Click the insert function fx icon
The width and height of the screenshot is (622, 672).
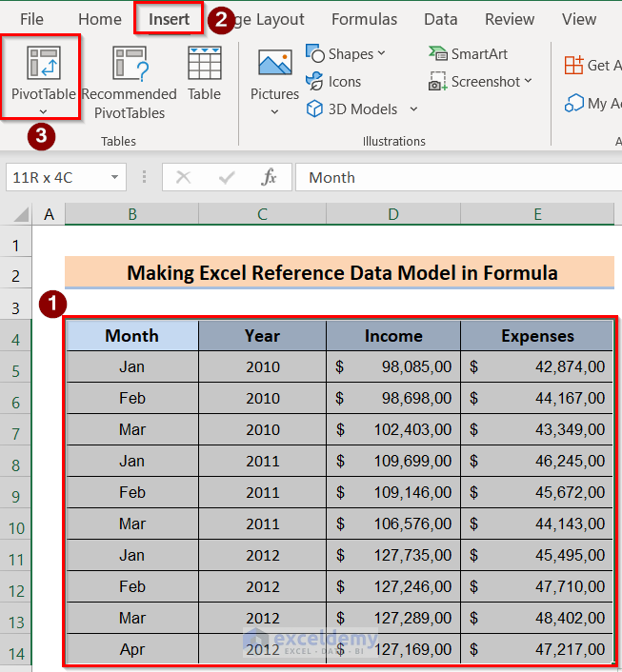tap(270, 177)
